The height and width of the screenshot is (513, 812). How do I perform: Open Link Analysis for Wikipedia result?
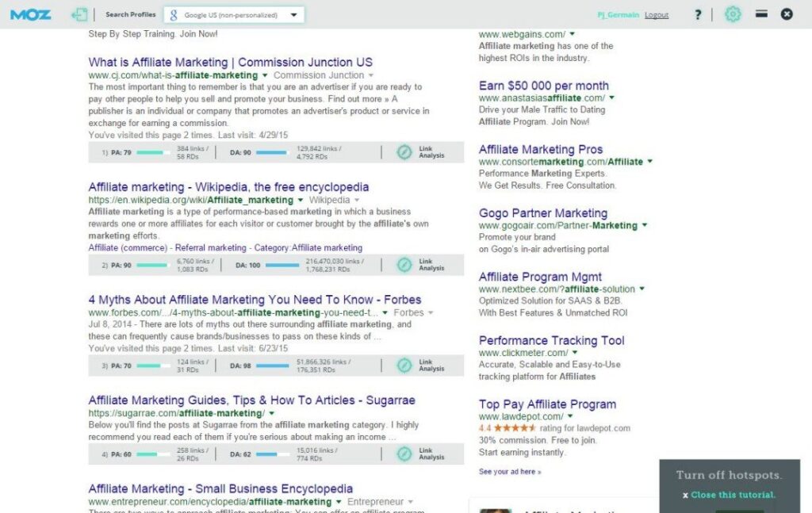[x=420, y=265]
